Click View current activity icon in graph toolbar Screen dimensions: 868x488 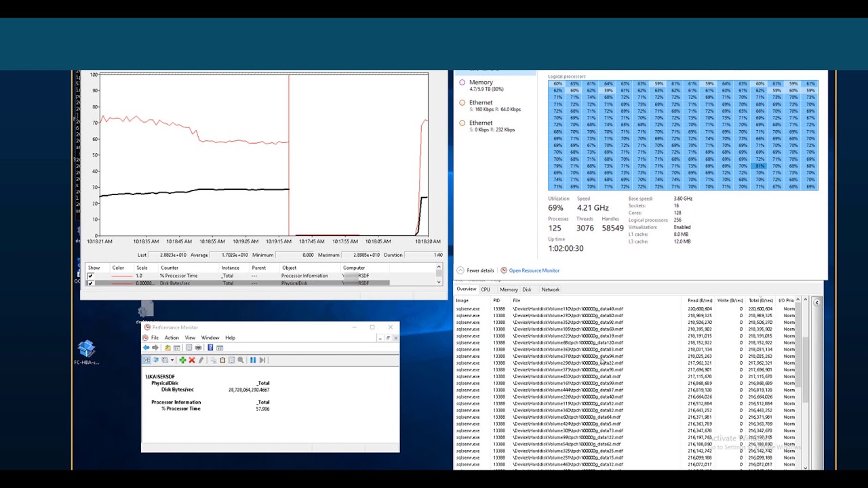coord(146,360)
